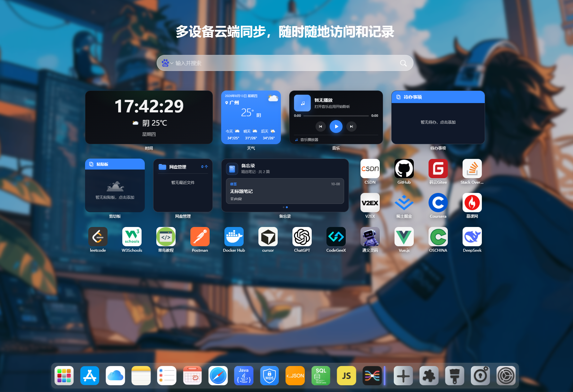Viewport: 573px width, 392px height.
Task: Open the SQL tool in the dock
Action: (x=321, y=376)
